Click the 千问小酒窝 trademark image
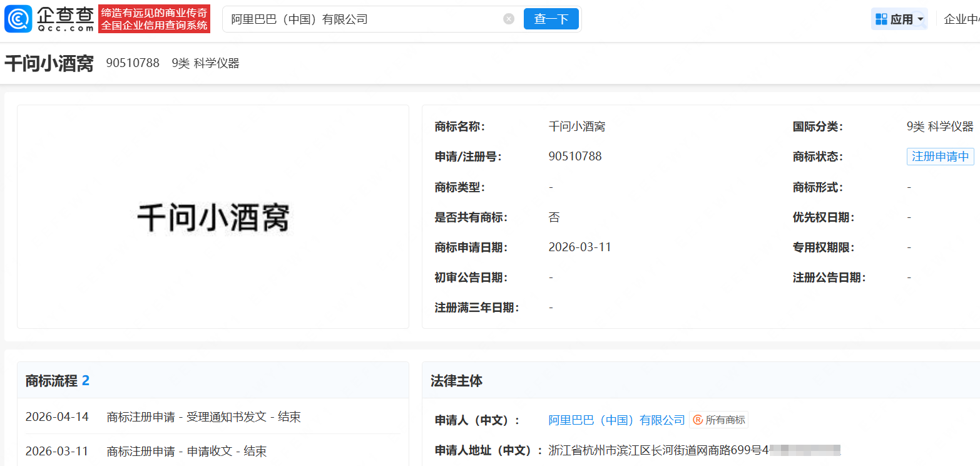The width and height of the screenshot is (980, 466). (213, 217)
